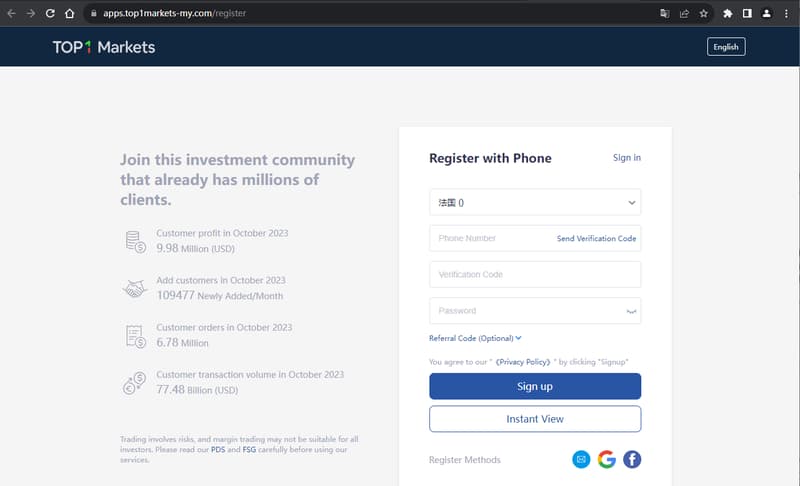The width and height of the screenshot is (800, 486).
Task: Open the Privacy Policy link
Action: (522, 362)
